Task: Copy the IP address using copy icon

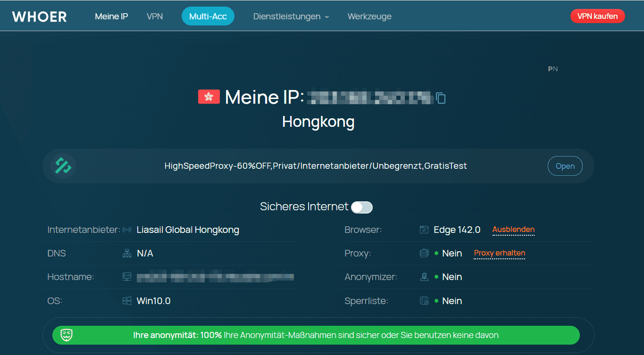Action: click(441, 98)
